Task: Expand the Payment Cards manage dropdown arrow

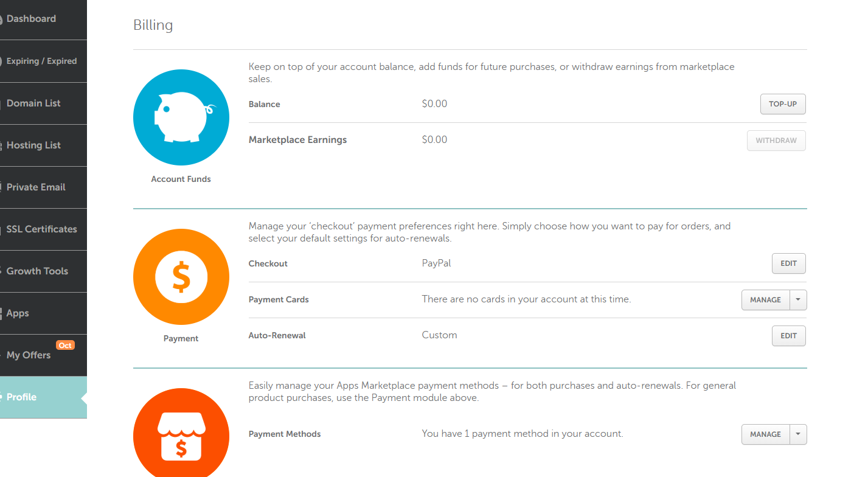Action: tap(798, 300)
